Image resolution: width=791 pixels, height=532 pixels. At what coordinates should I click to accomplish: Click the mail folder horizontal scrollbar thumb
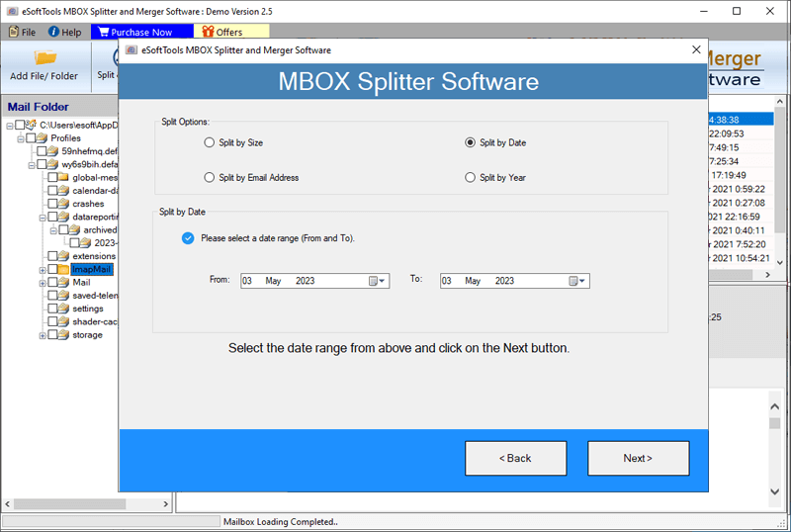coord(69,503)
